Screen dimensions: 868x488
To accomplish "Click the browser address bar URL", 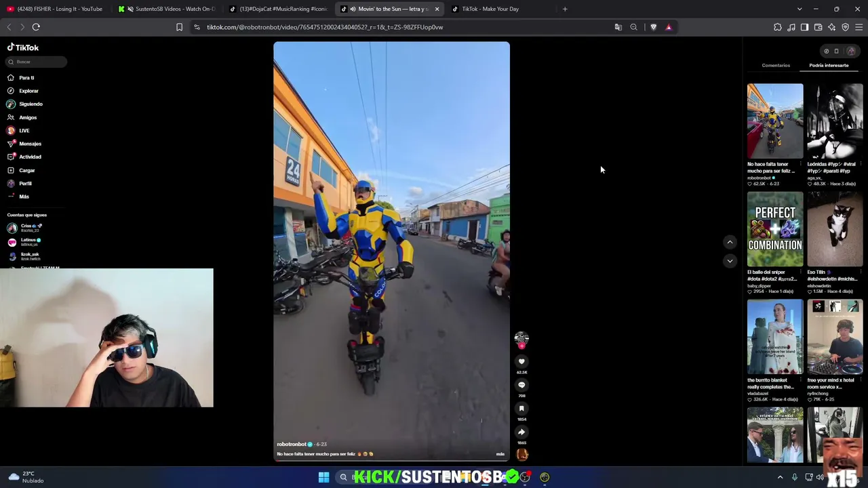I will tap(325, 27).
